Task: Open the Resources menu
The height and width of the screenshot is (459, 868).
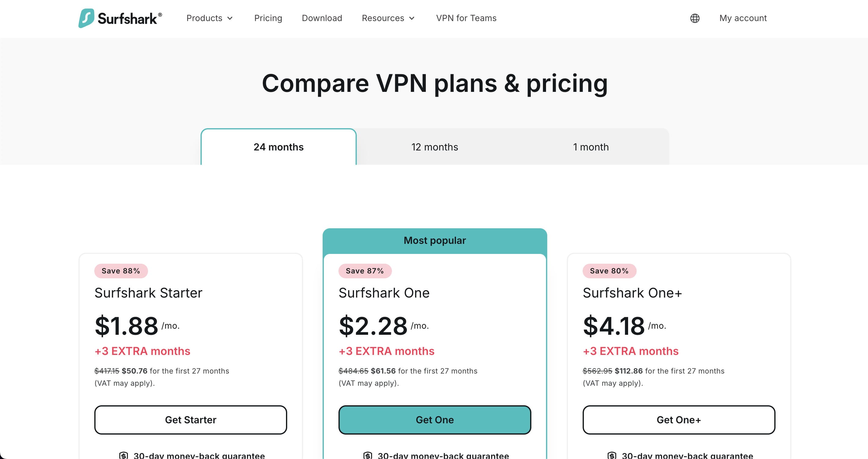Action: pyautogui.click(x=388, y=18)
